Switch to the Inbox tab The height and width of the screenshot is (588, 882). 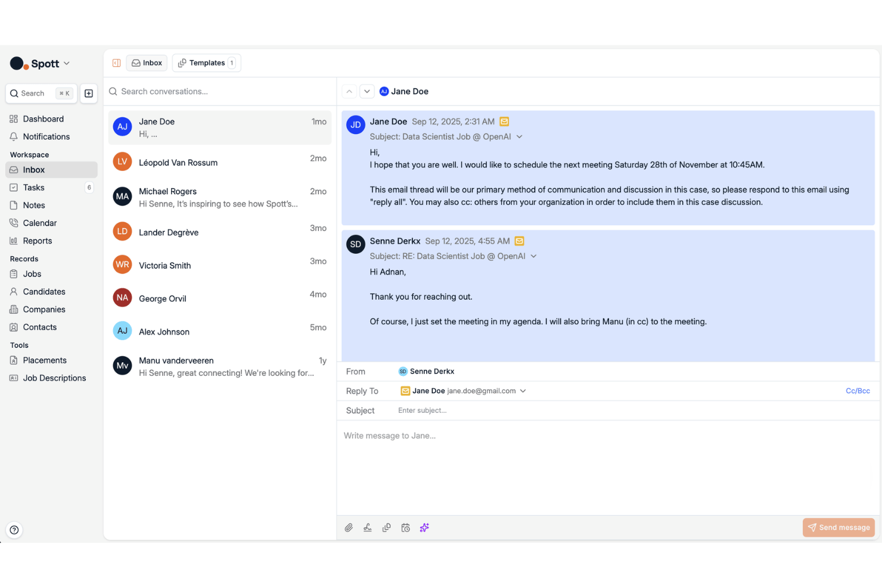pos(147,63)
